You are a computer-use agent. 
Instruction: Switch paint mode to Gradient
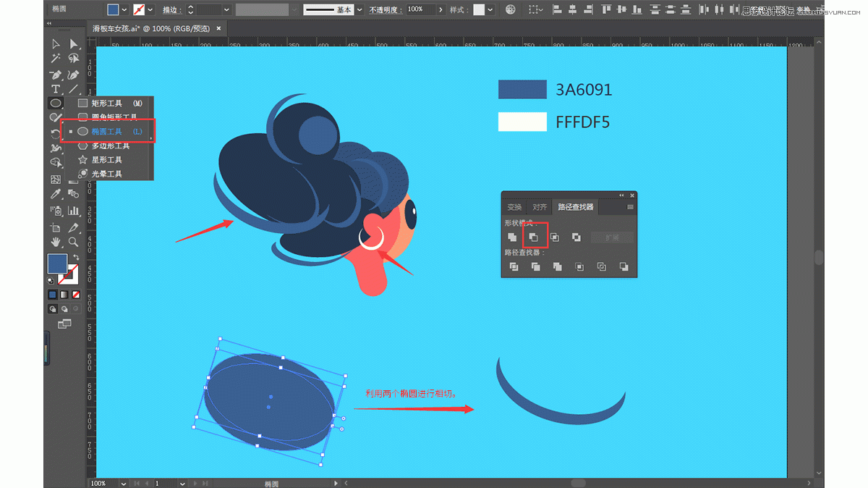click(x=64, y=295)
